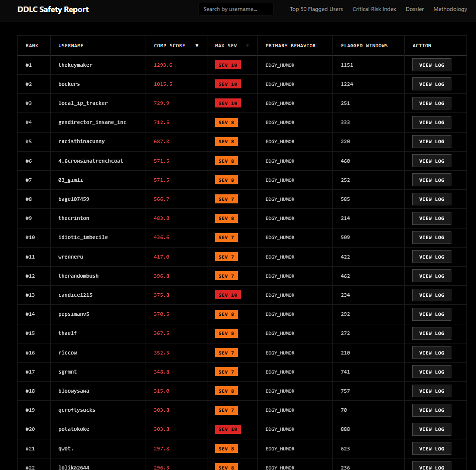476x470 pixels.
Task: Open bagel07459's log
Action: click(x=431, y=199)
